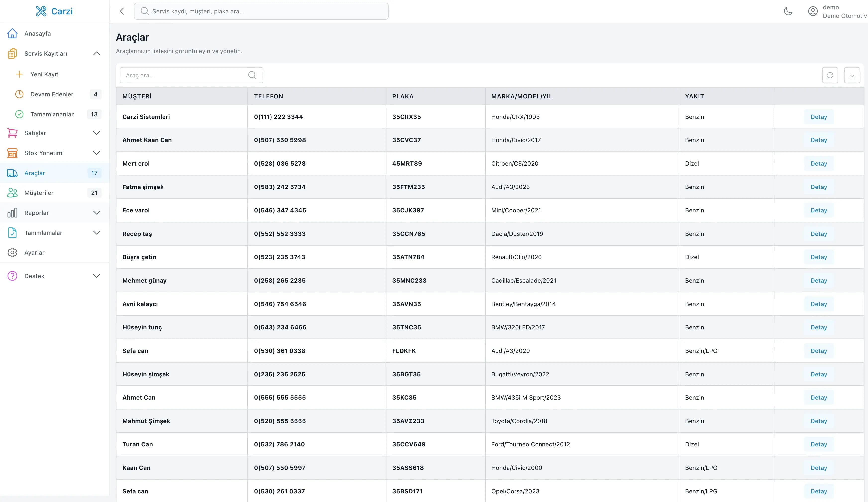
Task: Click the Raporlar bar chart icon
Action: [x=12, y=213]
